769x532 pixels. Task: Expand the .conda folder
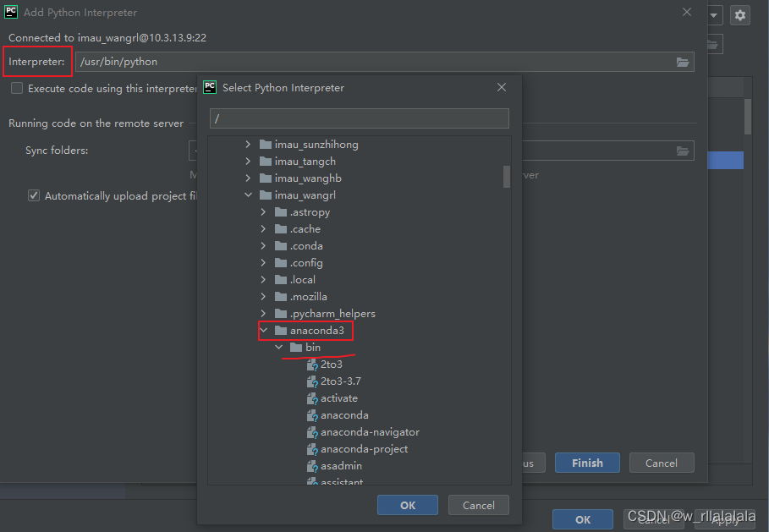click(263, 245)
